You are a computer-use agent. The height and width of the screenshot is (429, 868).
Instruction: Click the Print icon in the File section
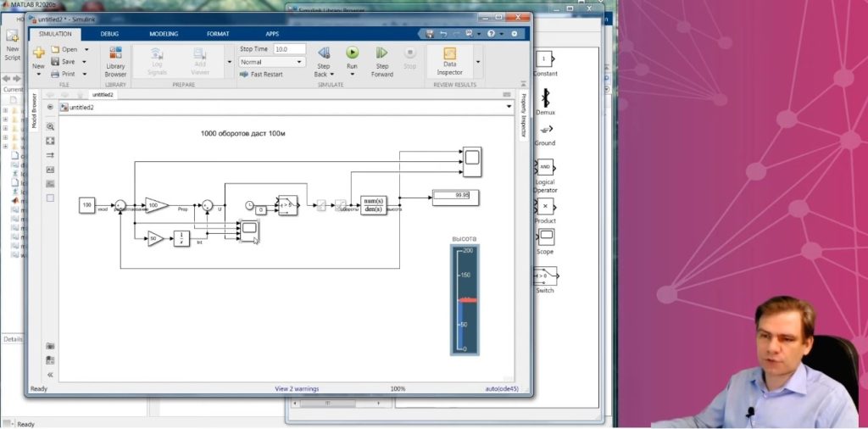55,74
